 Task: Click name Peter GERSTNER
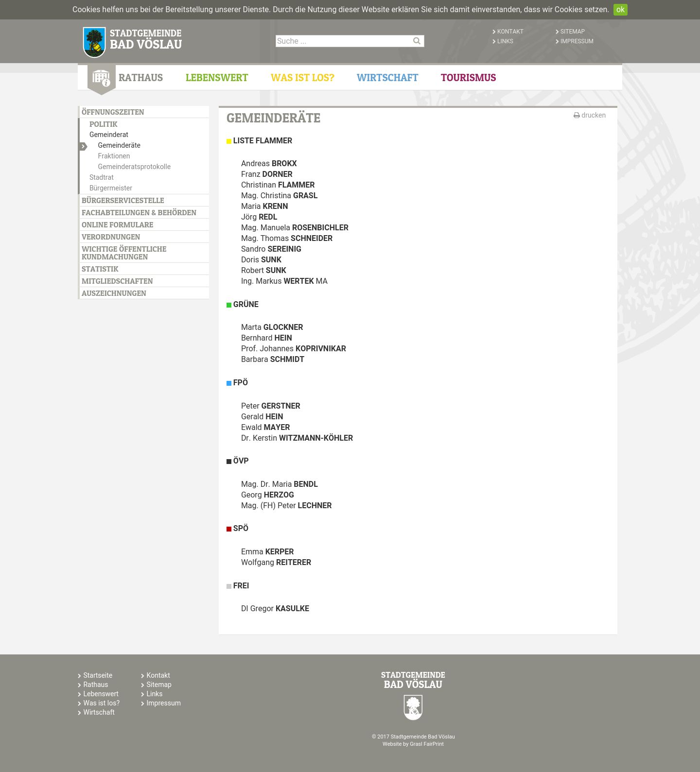coord(271,406)
